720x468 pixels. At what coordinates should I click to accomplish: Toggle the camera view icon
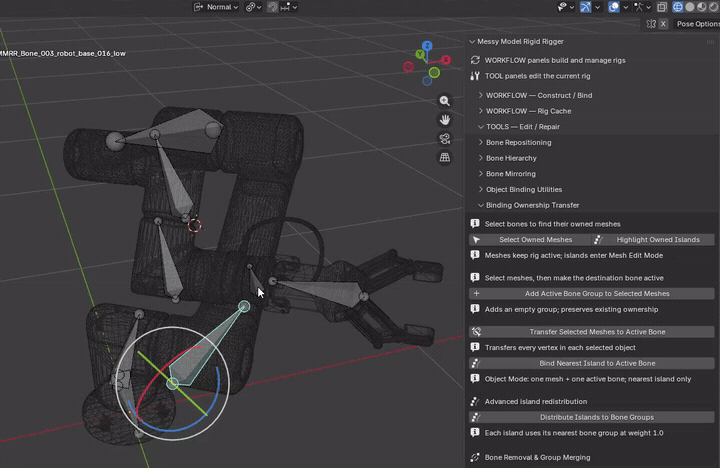click(x=444, y=138)
